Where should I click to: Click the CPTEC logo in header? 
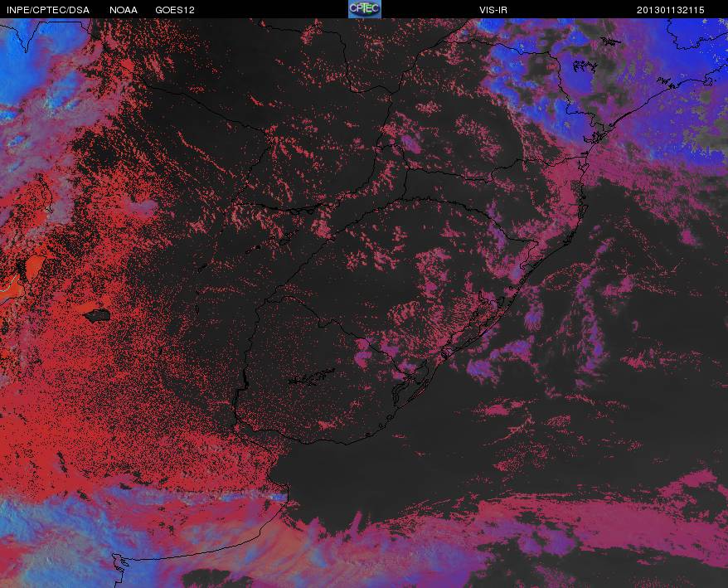(x=365, y=9)
